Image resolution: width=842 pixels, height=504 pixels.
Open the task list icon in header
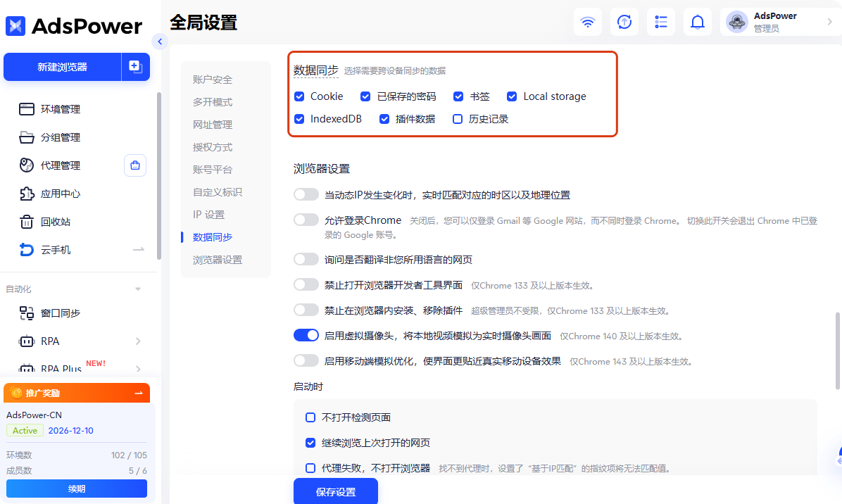point(660,22)
